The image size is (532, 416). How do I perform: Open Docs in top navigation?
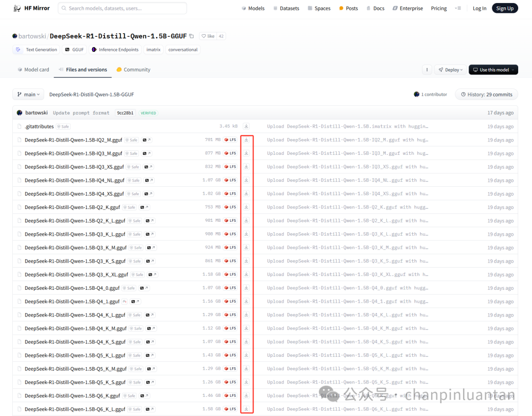click(375, 8)
